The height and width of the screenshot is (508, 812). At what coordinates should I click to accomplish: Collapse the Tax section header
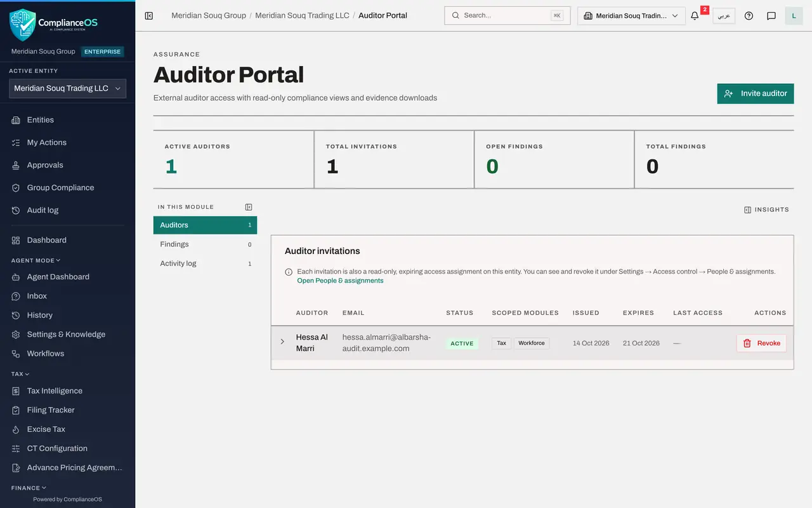pos(20,374)
